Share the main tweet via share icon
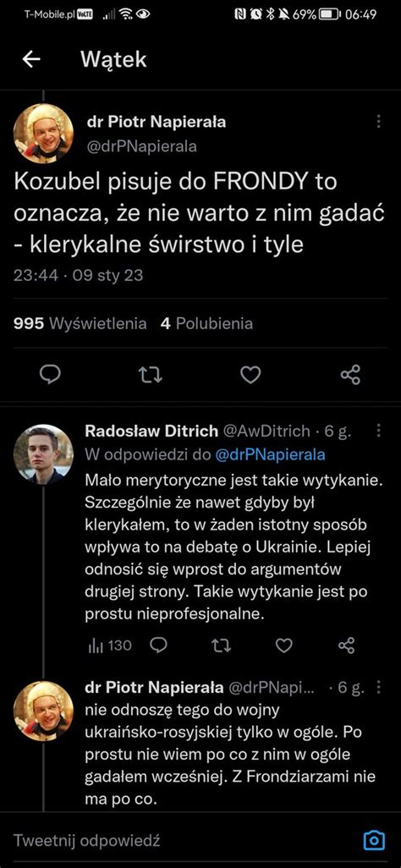 (350, 375)
